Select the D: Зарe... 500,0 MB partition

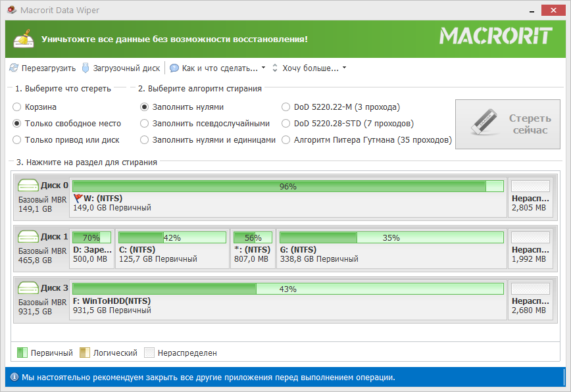tap(92, 249)
